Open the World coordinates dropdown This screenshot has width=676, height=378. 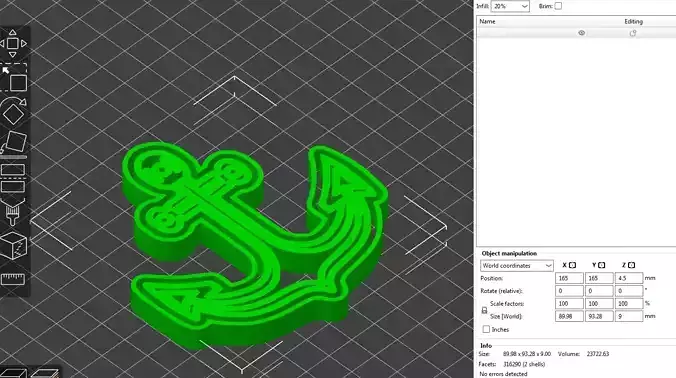(x=516, y=266)
